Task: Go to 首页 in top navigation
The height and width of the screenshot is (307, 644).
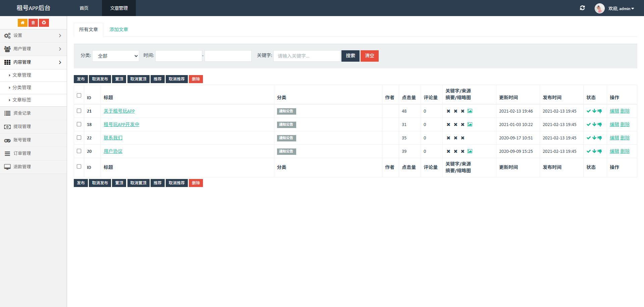Action: click(x=84, y=8)
